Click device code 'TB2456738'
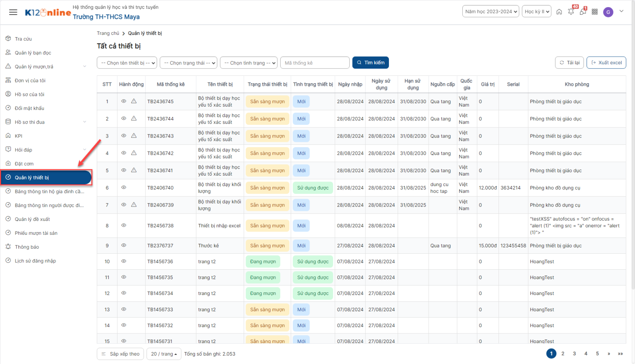635x364 pixels. [160, 226]
